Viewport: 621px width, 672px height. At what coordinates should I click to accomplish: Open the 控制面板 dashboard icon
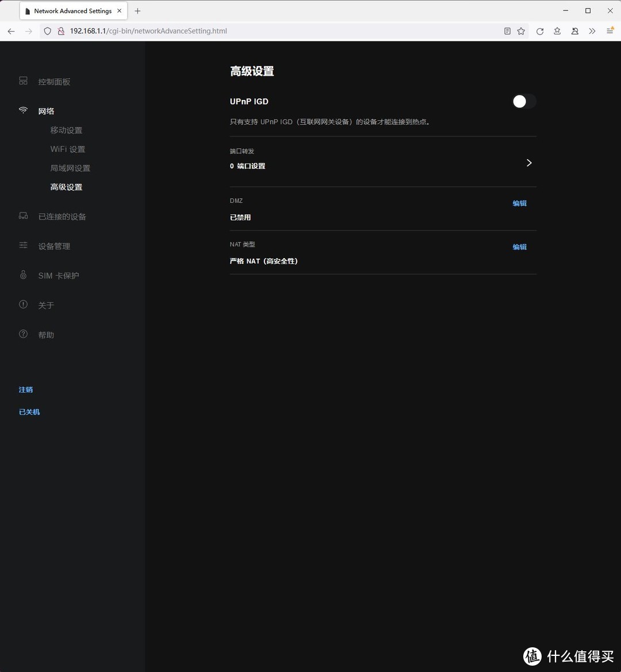coord(23,81)
